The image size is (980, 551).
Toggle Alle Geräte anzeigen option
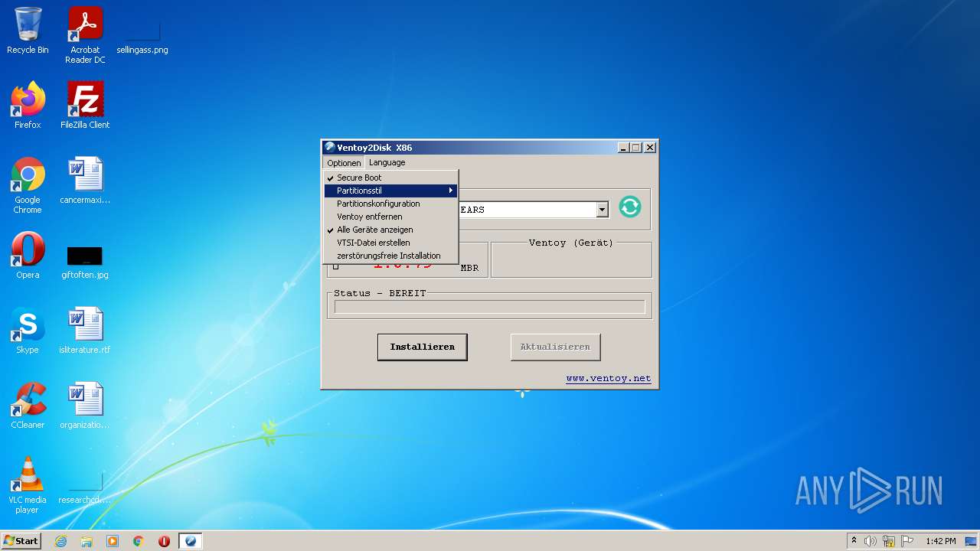[390, 230]
